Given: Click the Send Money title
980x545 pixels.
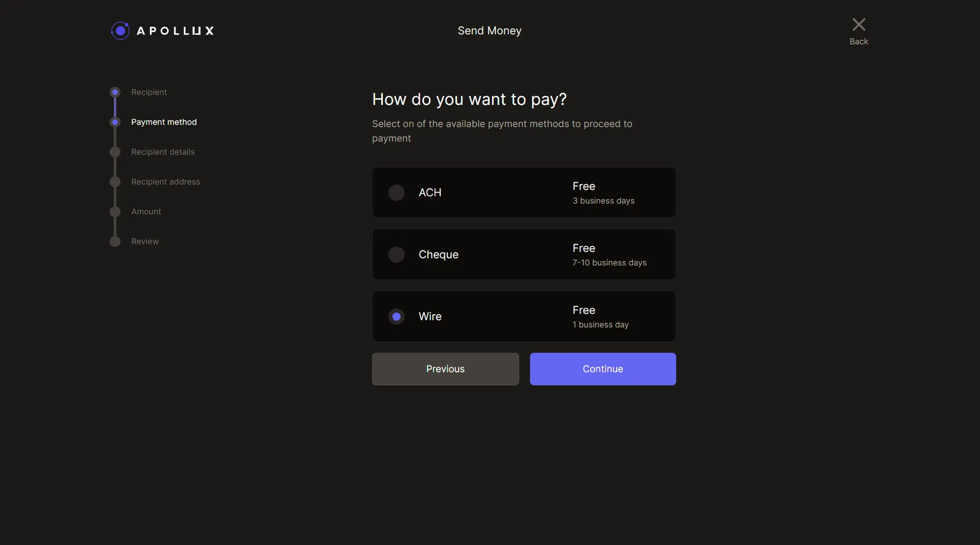Looking at the screenshot, I should coord(489,31).
